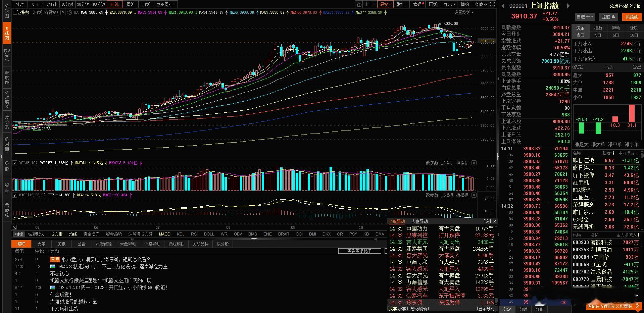Open 分价表 in the left sidebar
The image size is (644, 313).
coord(7,122)
